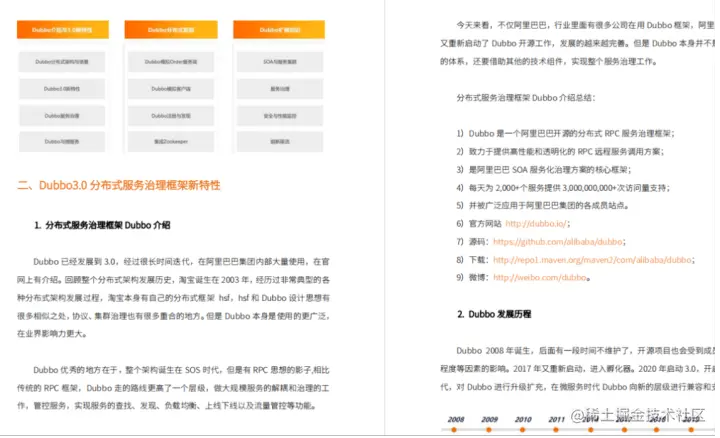Click list item 4) mentioning 3,000,000,000+ 次访问量
Image resolution: width=720 pixels, height=438 pixels.
[563, 188]
